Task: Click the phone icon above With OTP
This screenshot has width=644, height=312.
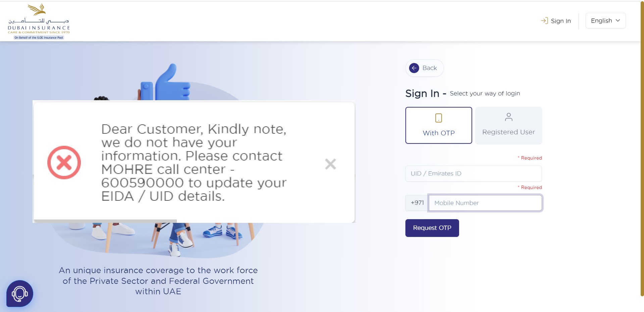Action: tap(438, 118)
